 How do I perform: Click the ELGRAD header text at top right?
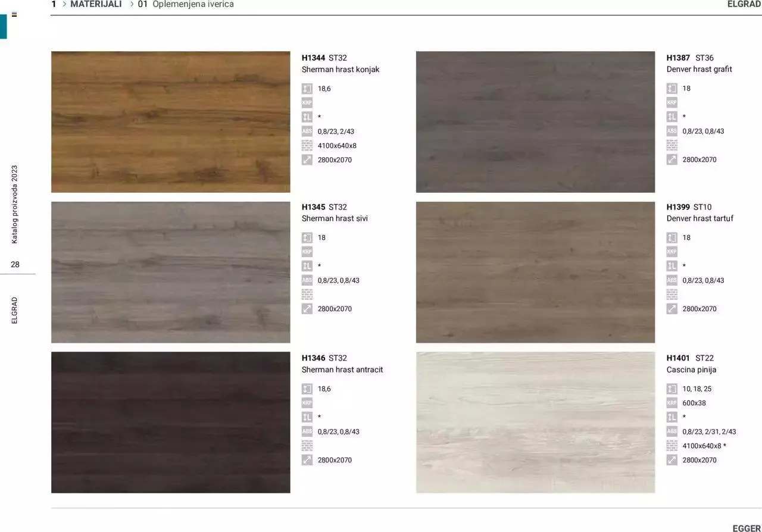pyautogui.click(x=744, y=4)
